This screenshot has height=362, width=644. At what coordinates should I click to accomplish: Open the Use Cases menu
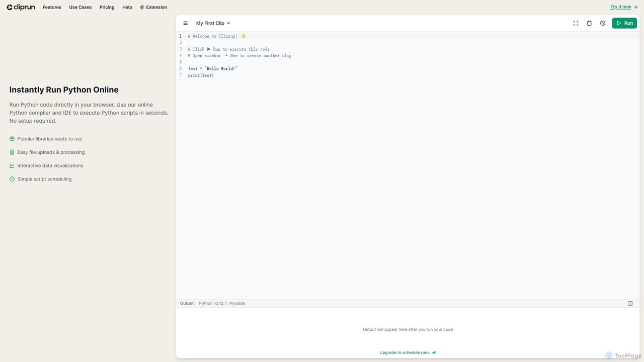point(80,8)
